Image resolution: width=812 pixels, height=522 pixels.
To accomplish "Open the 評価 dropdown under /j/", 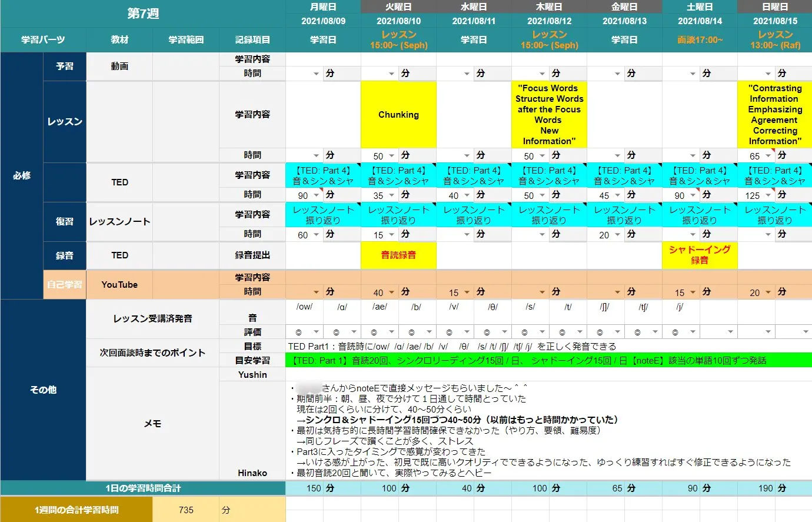I will click(x=693, y=332).
